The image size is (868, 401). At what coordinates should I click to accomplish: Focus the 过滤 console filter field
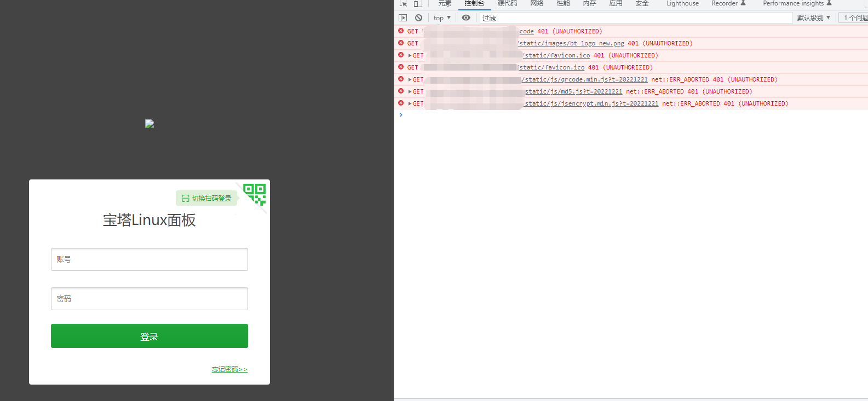(636, 18)
